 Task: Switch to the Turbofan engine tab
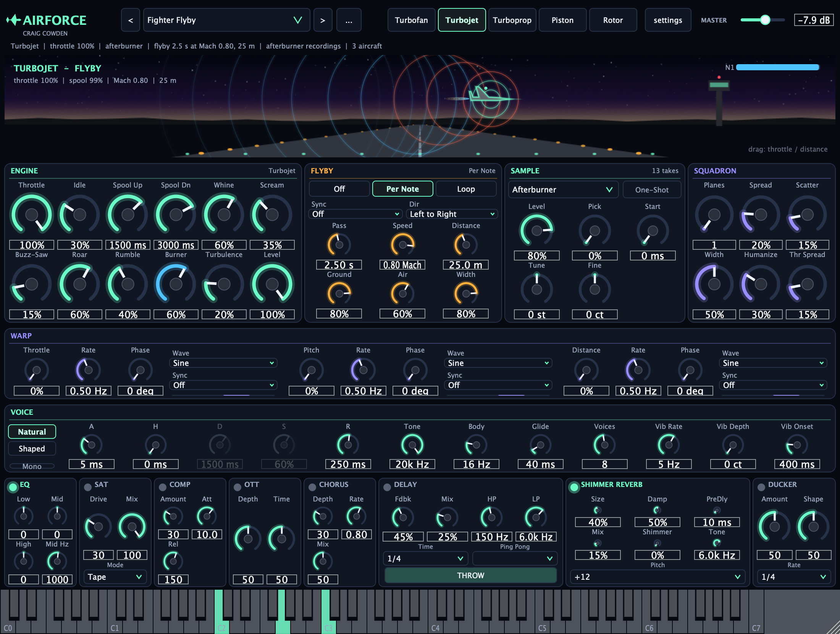tap(411, 20)
